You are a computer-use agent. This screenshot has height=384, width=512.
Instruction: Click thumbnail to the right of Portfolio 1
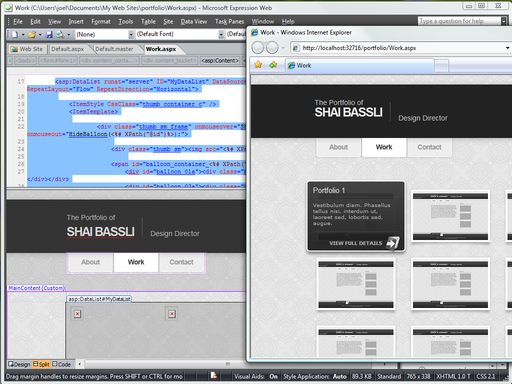(450, 216)
